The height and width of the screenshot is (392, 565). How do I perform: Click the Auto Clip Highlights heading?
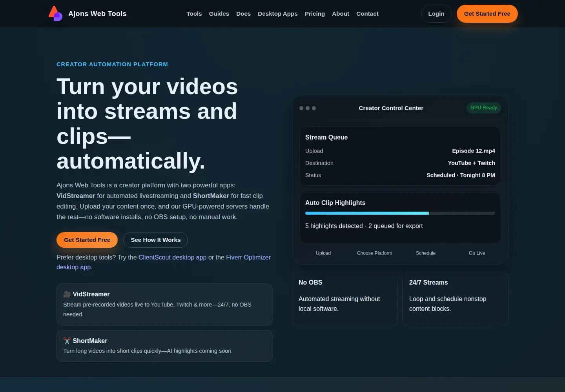(x=335, y=203)
